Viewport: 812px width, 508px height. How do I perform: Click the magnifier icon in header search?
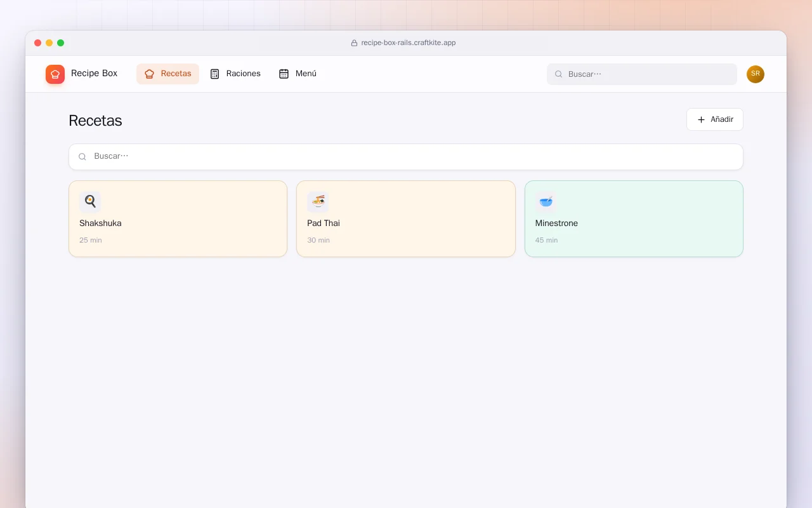point(559,74)
